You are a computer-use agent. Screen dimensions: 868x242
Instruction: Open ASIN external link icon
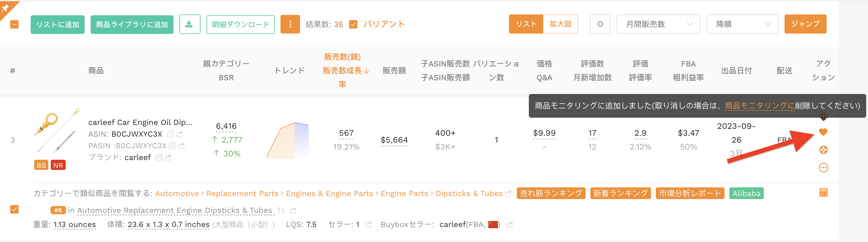click(x=180, y=134)
